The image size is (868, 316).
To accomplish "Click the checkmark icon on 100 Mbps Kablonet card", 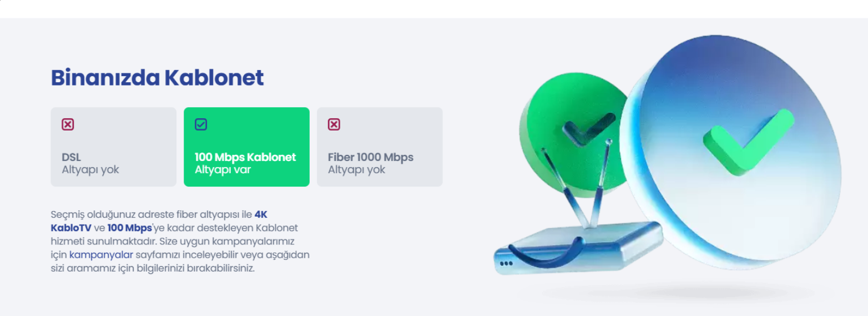I will [x=201, y=124].
